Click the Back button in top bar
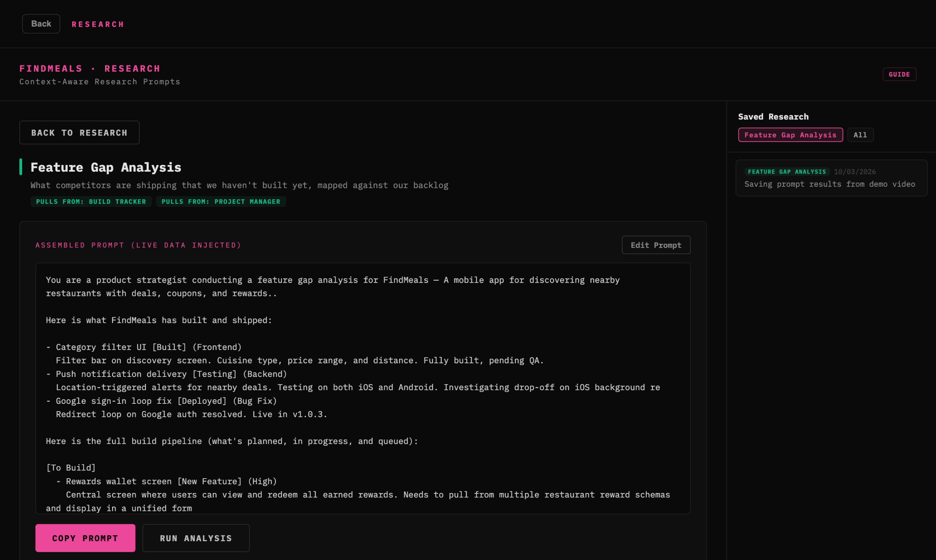 41,24
